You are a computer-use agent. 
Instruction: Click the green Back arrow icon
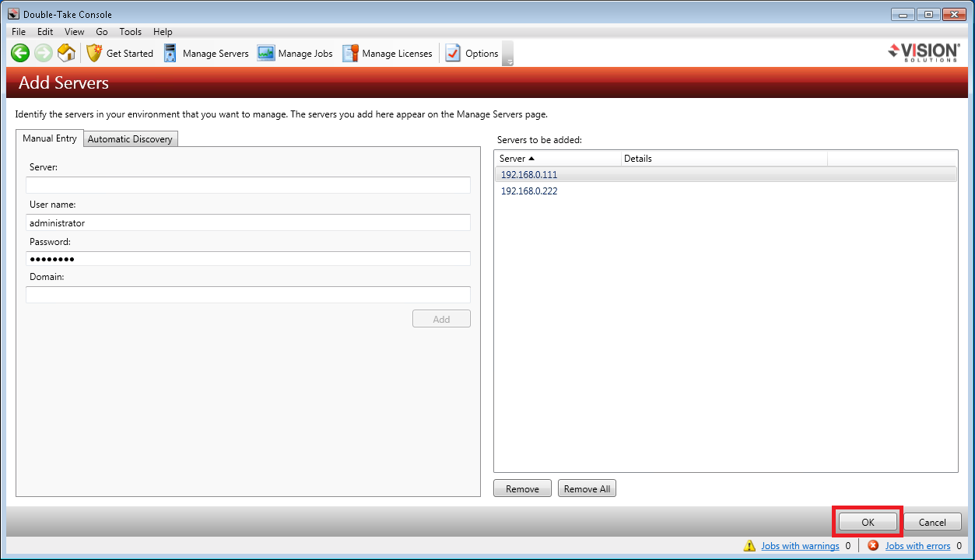pyautogui.click(x=20, y=53)
